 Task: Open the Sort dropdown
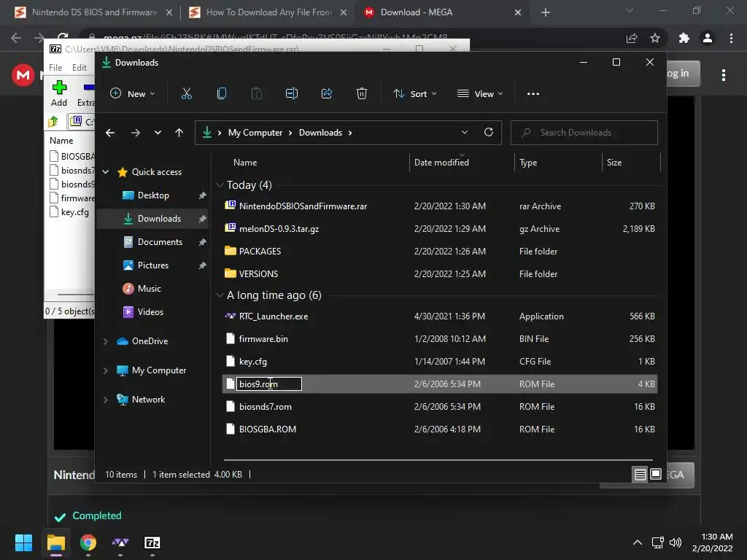tap(414, 94)
